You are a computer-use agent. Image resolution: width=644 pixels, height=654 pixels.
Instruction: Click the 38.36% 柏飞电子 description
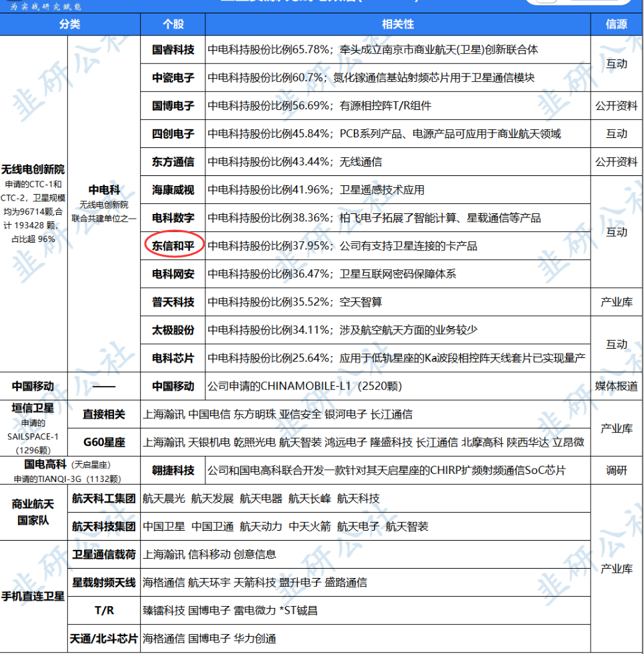tap(398, 218)
